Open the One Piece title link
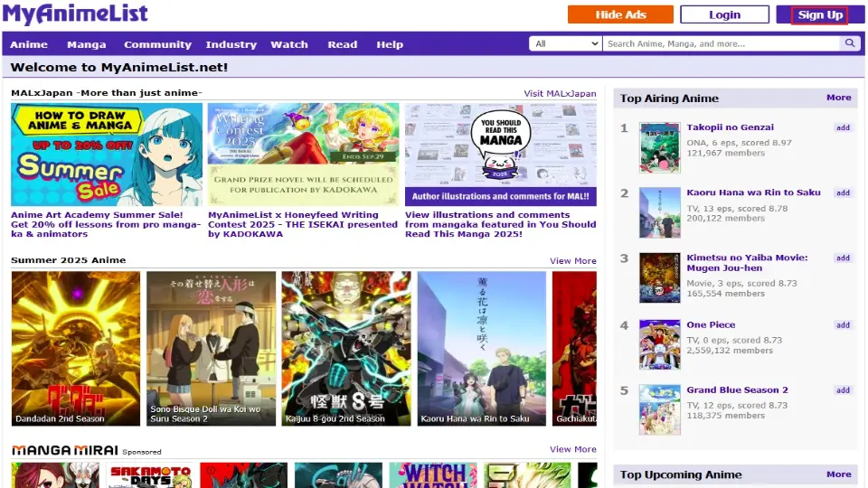The width and height of the screenshot is (868, 488). [x=711, y=324]
